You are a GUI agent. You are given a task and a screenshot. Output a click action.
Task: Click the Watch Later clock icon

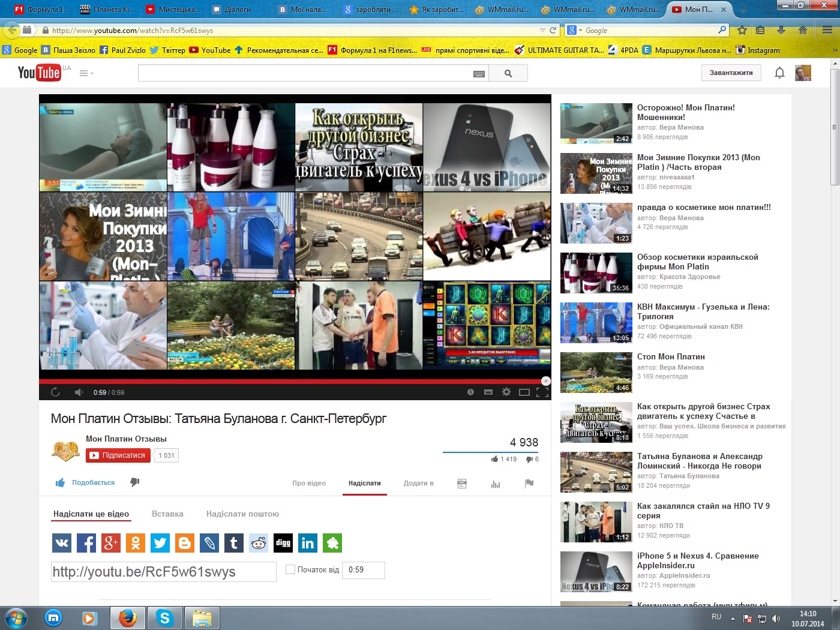[x=470, y=392]
